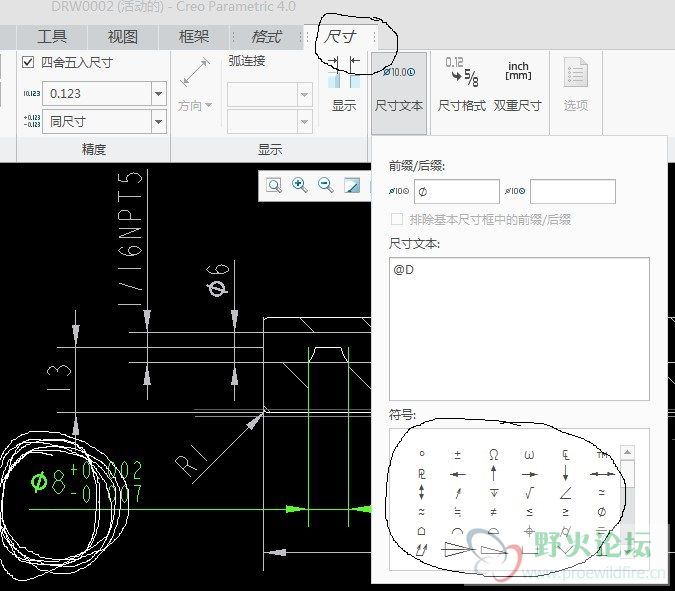Click the zoom-to-area magnifier icon
Image resolution: width=675 pixels, height=591 pixels.
tap(274, 186)
